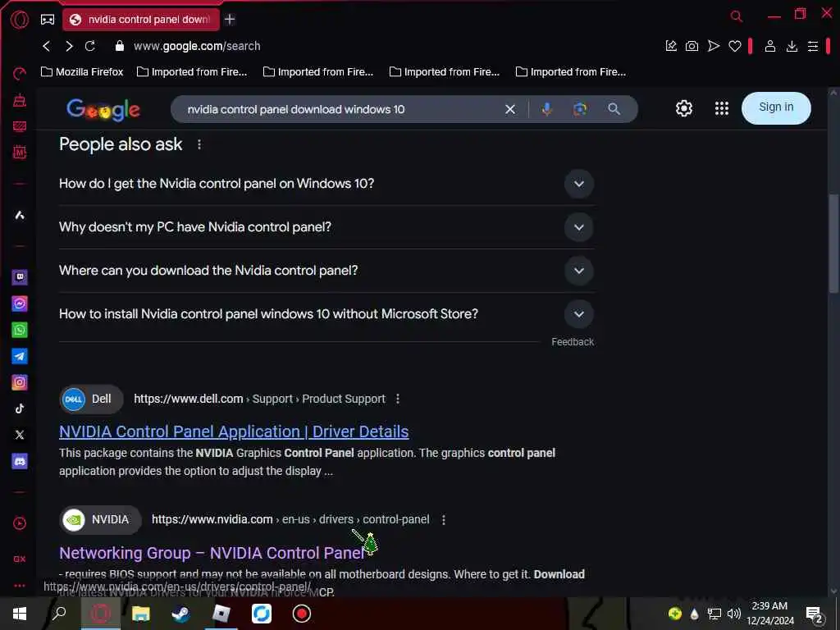The width and height of the screenshot is (840, 630).
Task: Open TikTok in the sidebar
Action: pos(20,409)
